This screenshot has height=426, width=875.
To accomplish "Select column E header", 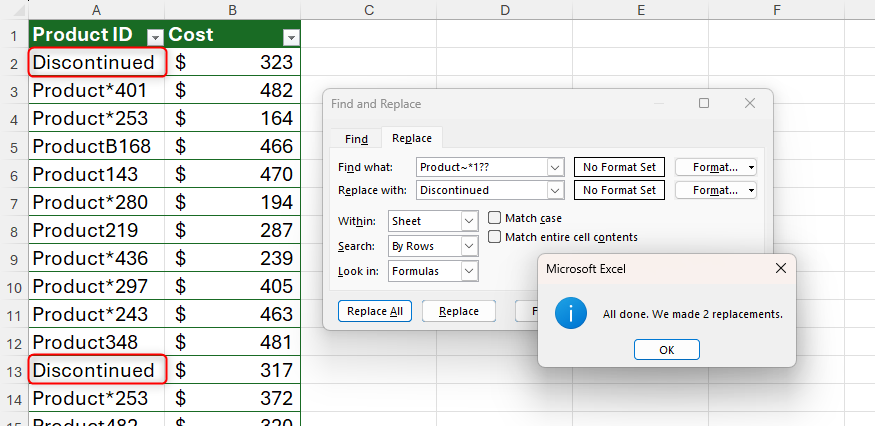I will pyautogui.click(x=641, y=9).
